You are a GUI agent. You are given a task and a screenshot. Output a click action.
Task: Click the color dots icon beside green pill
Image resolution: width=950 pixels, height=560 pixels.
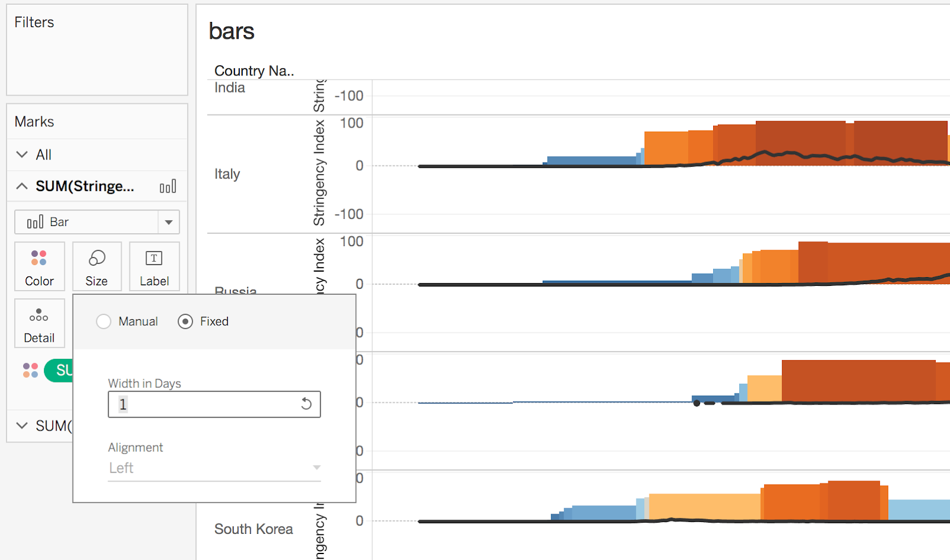pyautogui.click(x=30, y=370)
